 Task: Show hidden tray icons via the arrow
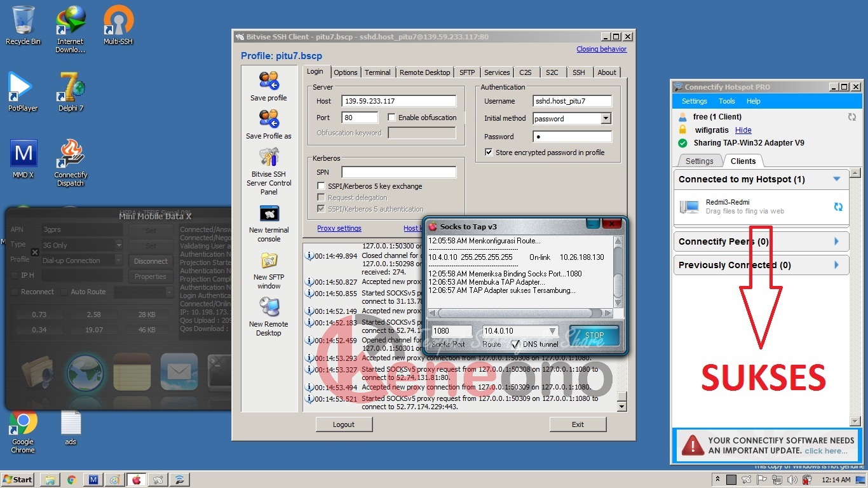(x=718, y=480)
